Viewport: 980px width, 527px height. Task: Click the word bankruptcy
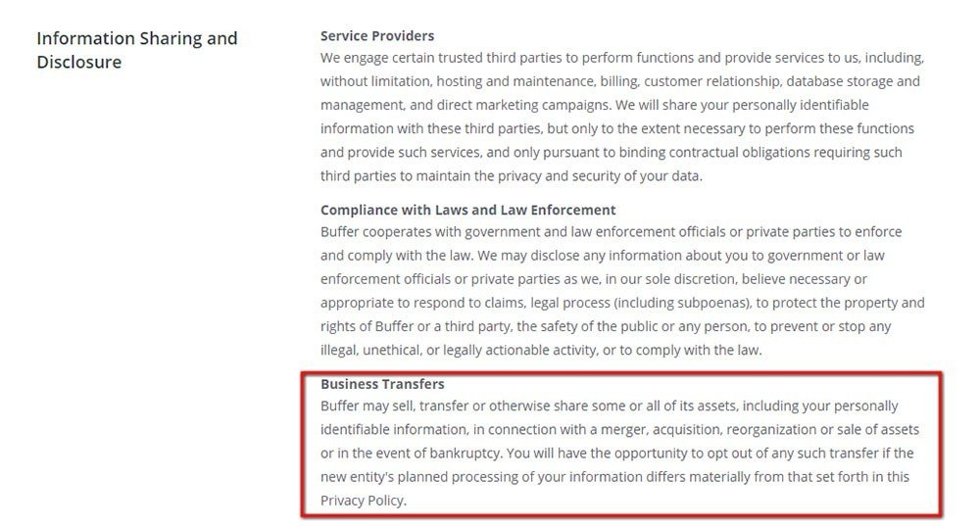pyautogui.click(x=465, y=454)
